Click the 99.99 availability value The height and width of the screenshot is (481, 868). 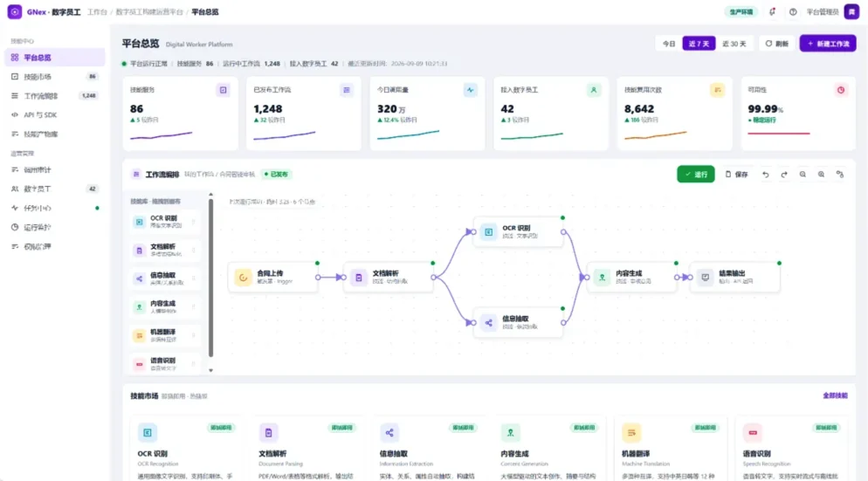coord(762,109)
